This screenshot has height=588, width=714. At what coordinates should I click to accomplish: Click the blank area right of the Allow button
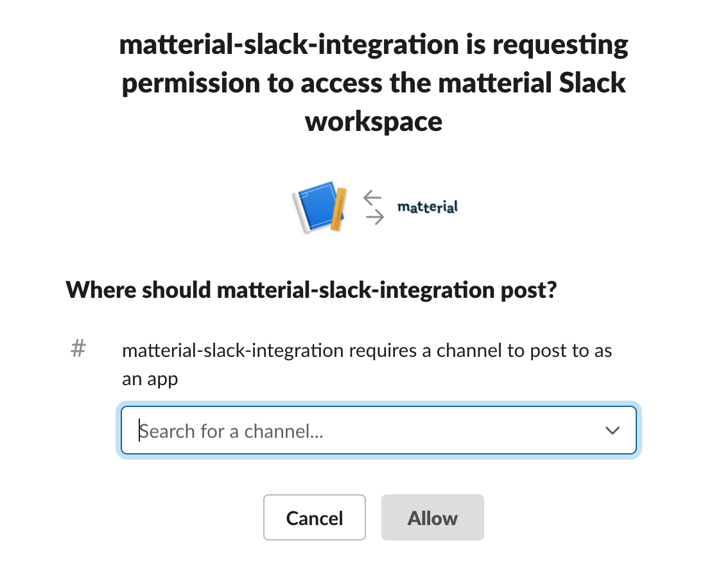[569, 517]
